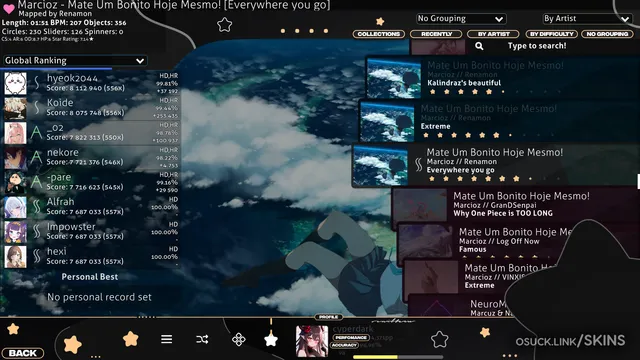The height and width of the screenshot is (360, 640).
Task: Click the Impowster player name
Action: click(x=71, y=227)
